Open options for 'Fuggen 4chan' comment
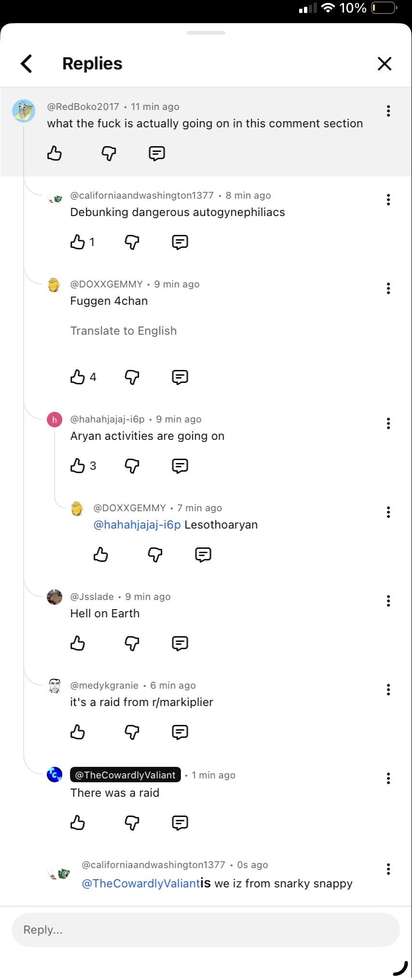This screenshot has height=980, width=412. 388,288
